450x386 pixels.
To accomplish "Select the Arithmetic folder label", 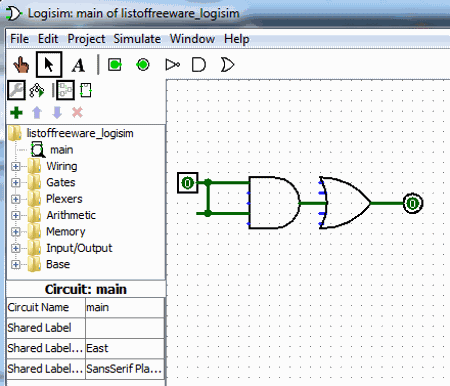I will tap(71, 215).
